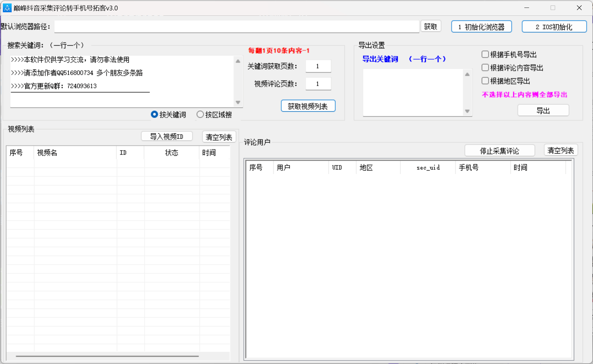The height and width of the screenshot is (364, 593).
Task: Click the magenta note 不选择以上内容则全部导出
Action: [x=524, y=95]
